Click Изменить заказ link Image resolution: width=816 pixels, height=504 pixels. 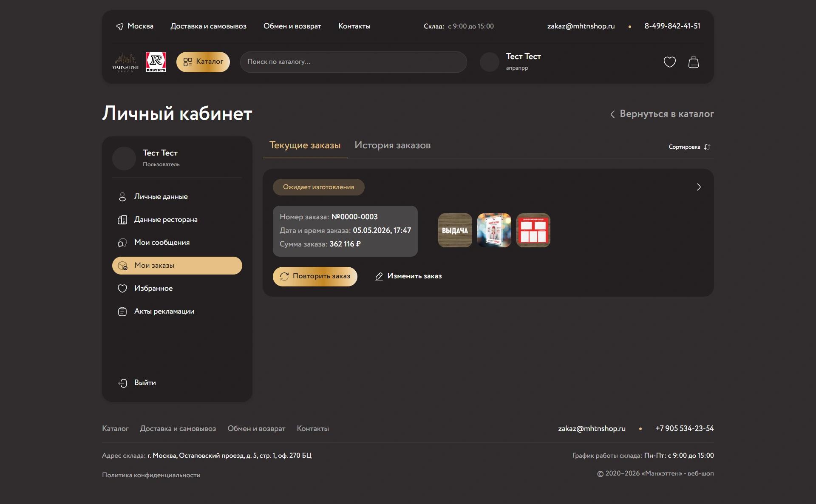(x=408, y=277)
